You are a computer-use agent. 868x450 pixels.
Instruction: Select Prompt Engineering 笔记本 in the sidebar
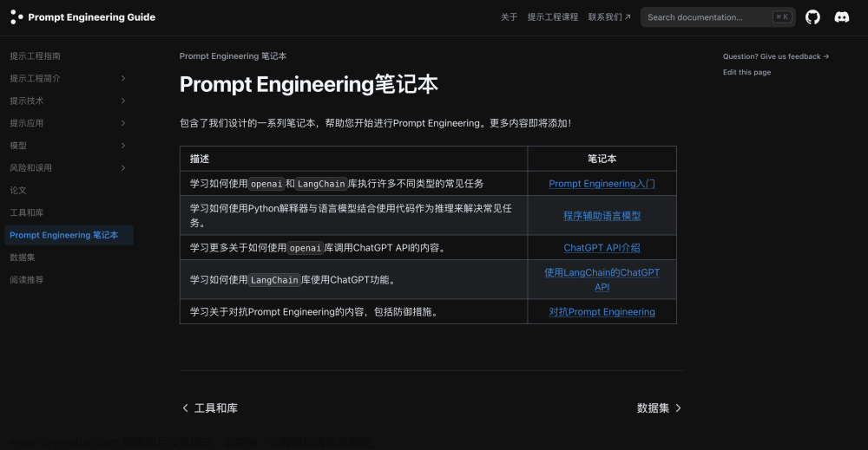pos(69,235)
